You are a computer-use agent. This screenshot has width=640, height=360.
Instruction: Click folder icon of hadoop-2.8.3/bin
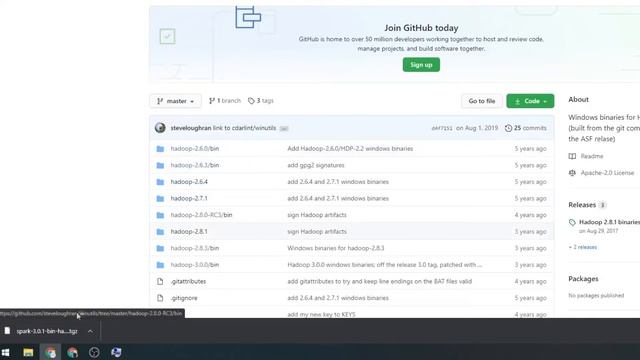click(x=160, y=248)
